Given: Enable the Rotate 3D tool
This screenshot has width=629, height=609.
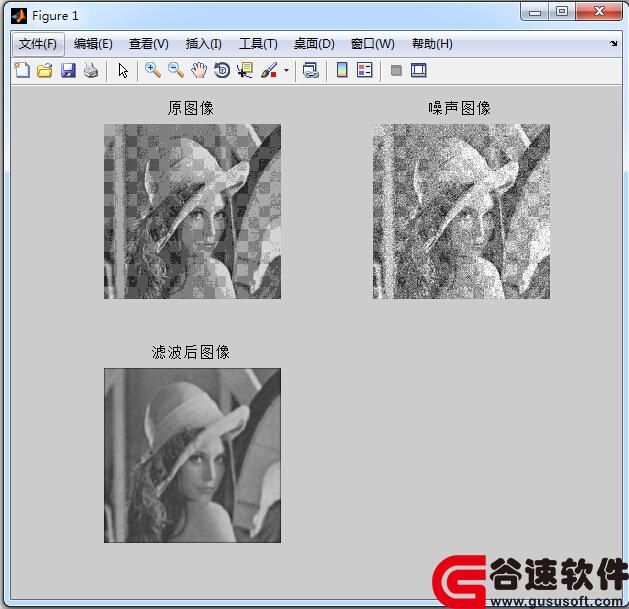Looking at the screenshot, I should [222, 70].
